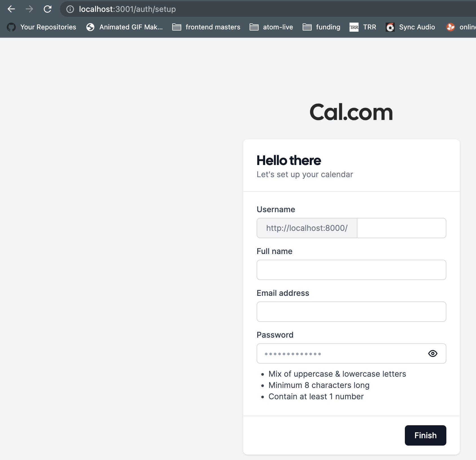Click the Animated GIF Maker bookmark globe icon
The image size is (476, 460).
tap(90, 27)
